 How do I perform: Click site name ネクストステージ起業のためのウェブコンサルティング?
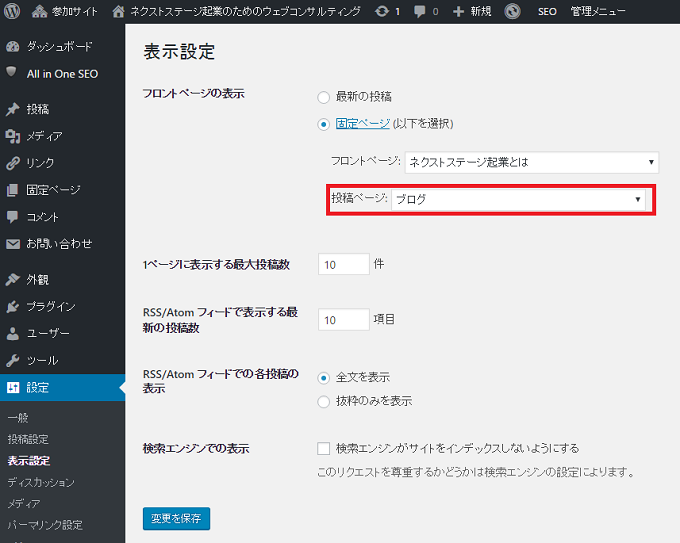click(245, 12)
